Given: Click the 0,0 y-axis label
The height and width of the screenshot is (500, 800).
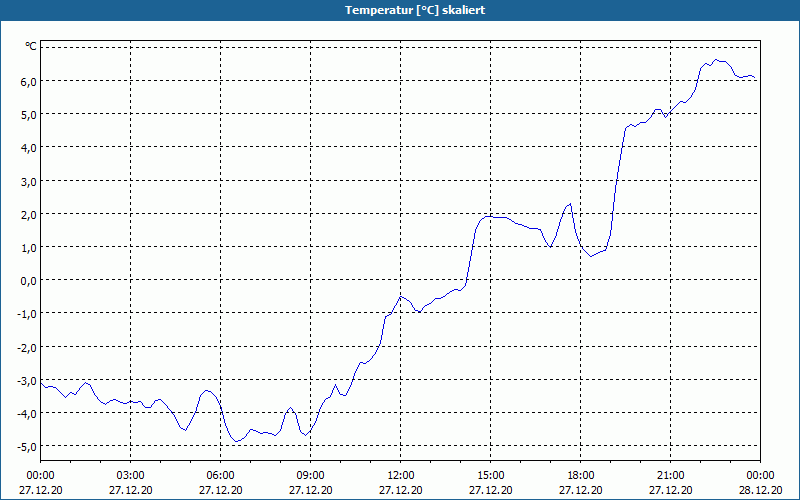Looking at the screenshot, I should click(28, 281).
